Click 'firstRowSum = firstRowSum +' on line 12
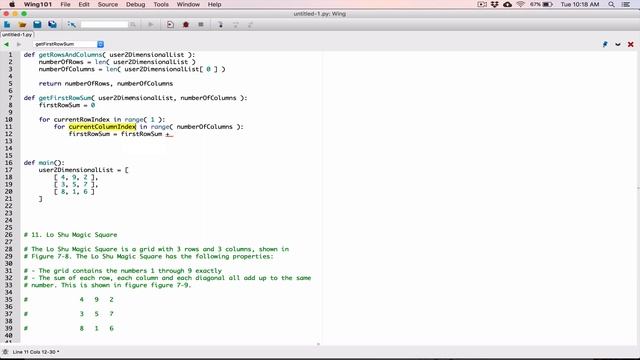This screenshot has width=640, height=360. pos(121,134)
